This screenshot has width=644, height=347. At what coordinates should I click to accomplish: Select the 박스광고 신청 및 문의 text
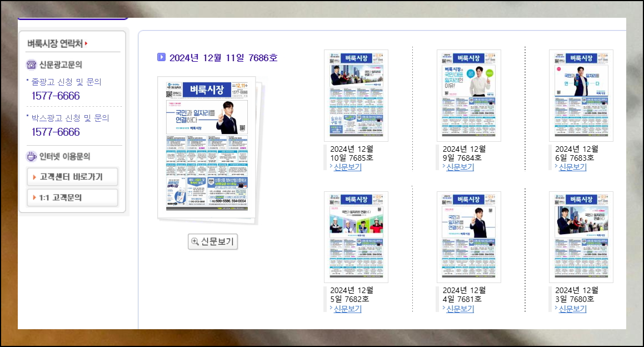point(70,118)
